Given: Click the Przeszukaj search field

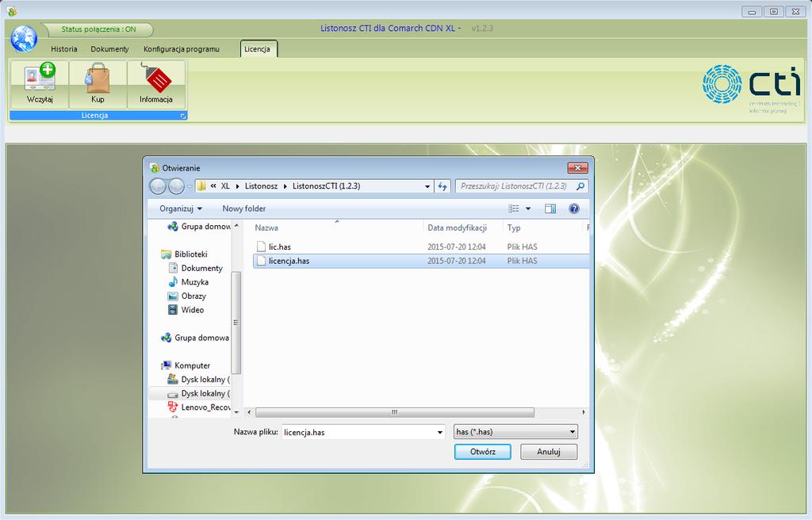Looking at the screenshot, I should click(515, 186).
